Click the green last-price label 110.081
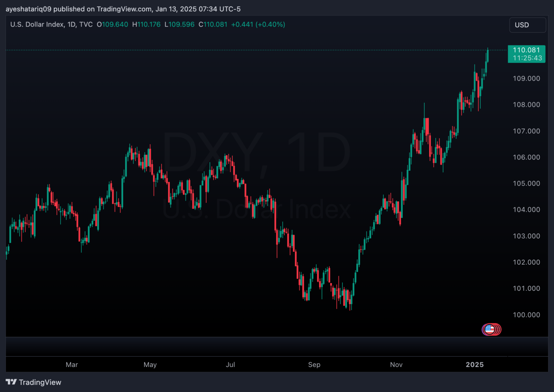The width and height of the screenshot is (554, 392). 527,50
